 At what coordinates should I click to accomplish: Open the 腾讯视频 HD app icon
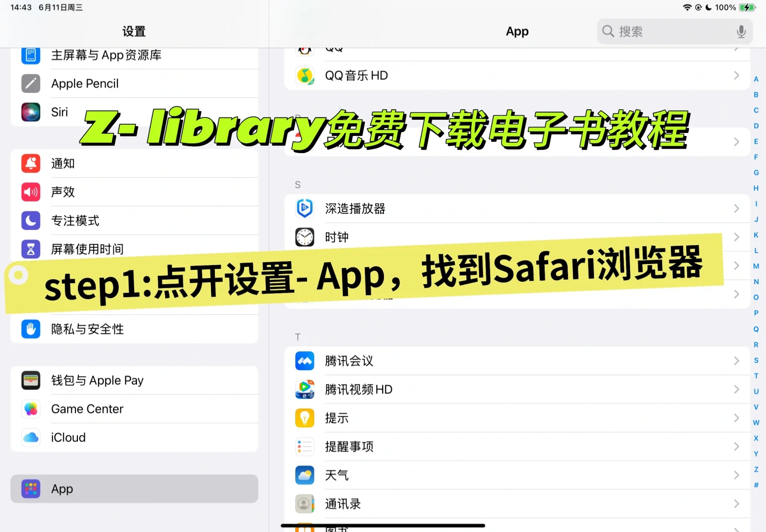click(305, 390)
